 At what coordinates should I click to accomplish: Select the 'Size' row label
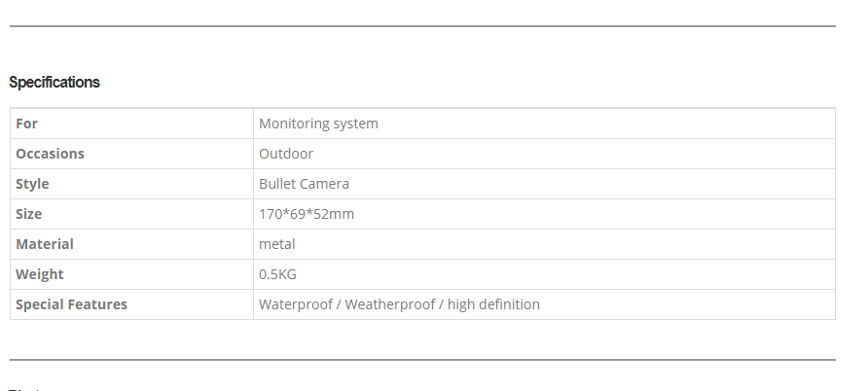pos(29,214)
